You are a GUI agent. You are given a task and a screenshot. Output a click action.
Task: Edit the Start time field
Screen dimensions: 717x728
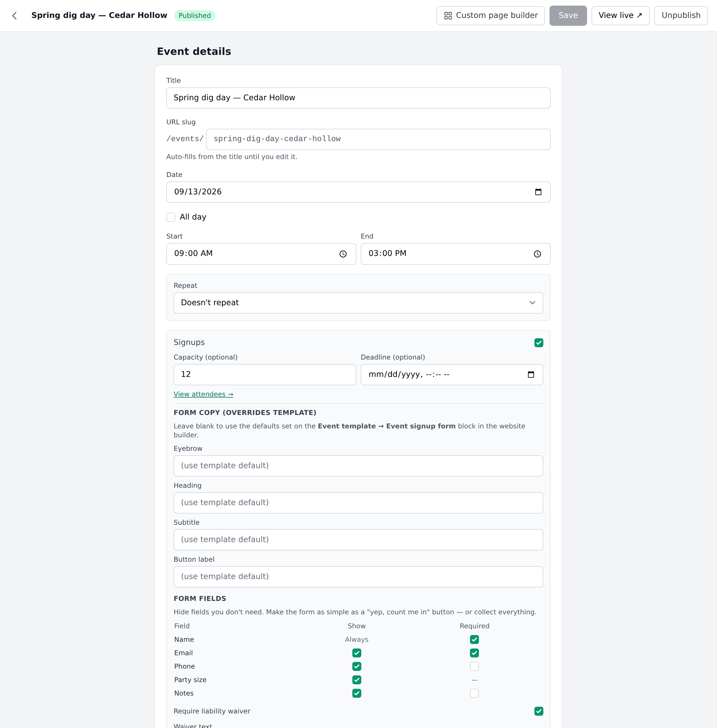tap(261, 254)
